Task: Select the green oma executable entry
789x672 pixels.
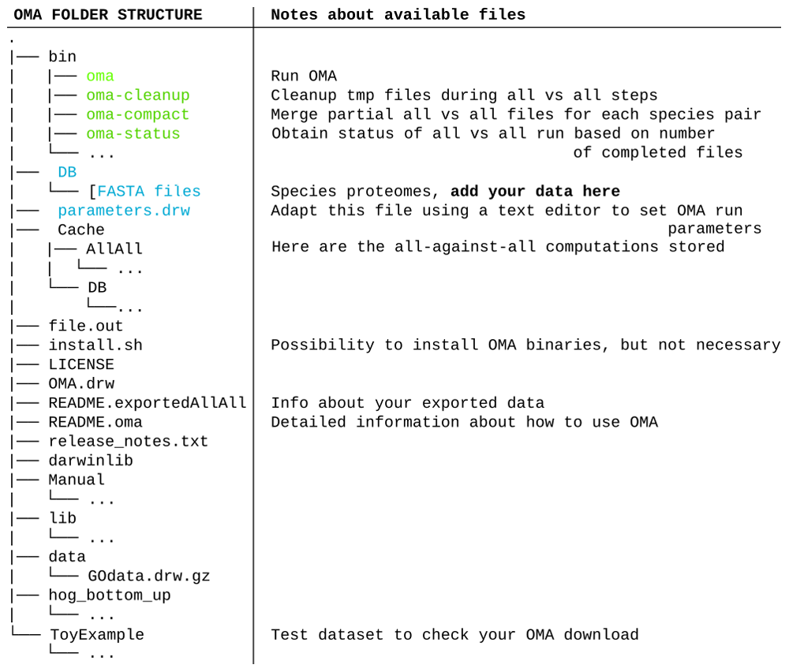Action: [x=100, y=77]
